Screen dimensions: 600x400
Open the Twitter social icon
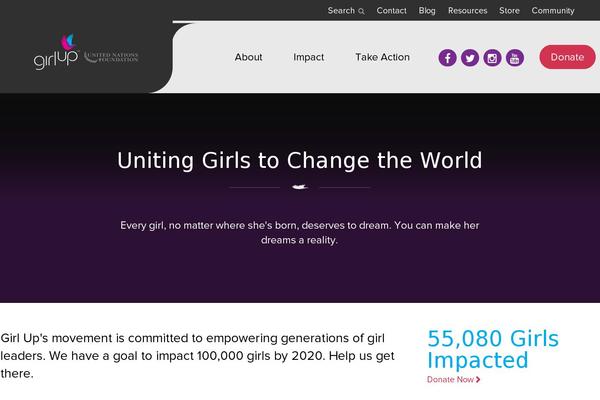coord(470,57)
